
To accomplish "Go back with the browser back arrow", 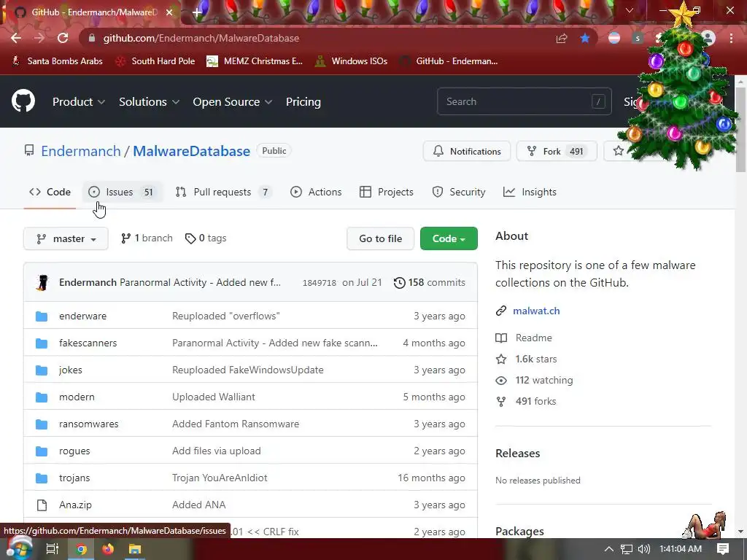I will click(x=16, y=38).
